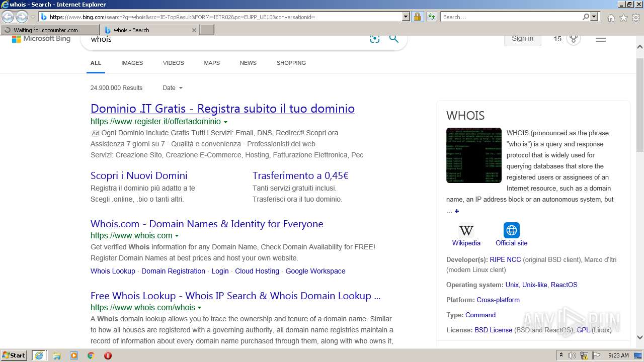Viewport: 644px width, 362px height.
Task: Click the 9:23 AM taskbar clock
Action: point(618,355)
